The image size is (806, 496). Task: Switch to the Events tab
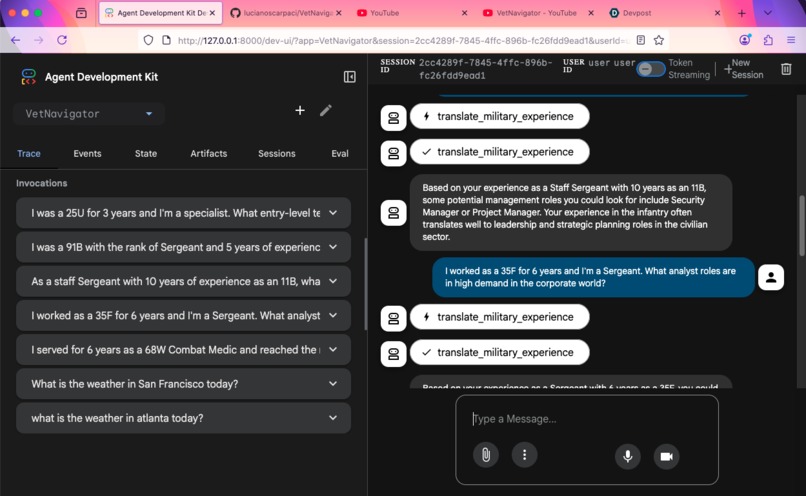pyautogui.click(x=87, y=154)
